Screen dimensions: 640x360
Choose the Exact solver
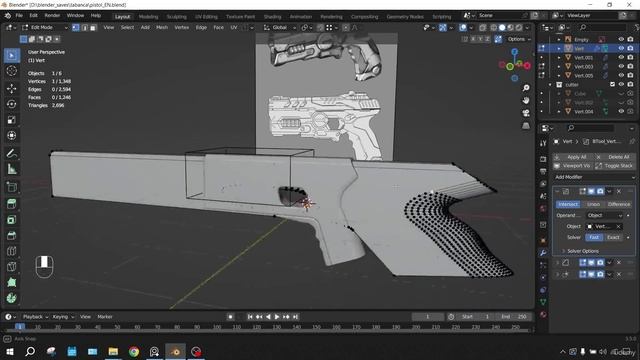pos(613,237)
